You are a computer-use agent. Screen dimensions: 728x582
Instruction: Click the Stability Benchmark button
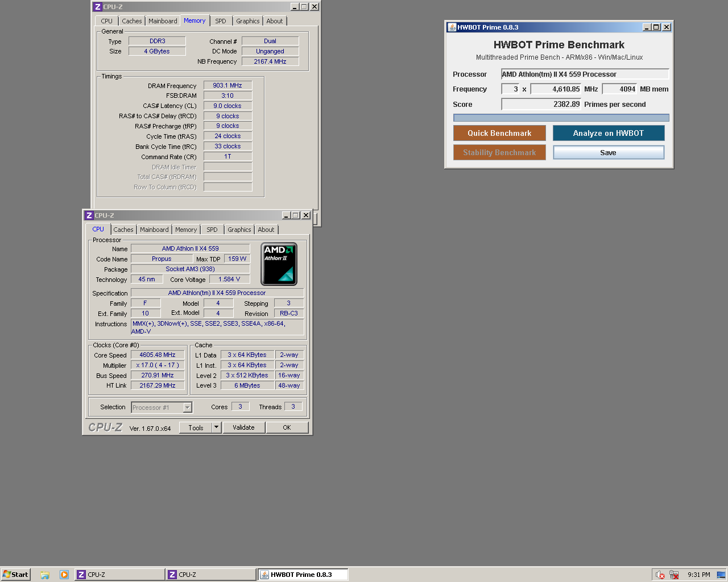click(x=499, y=152)
